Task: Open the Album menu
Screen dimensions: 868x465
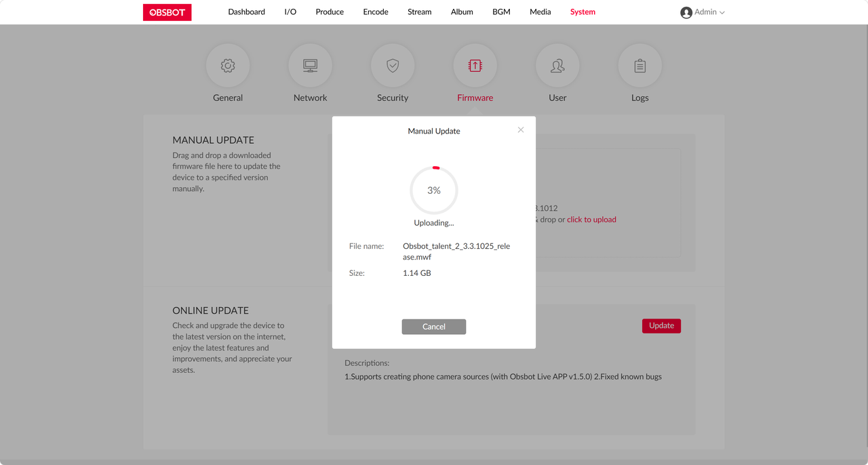Action: point(462,12)
